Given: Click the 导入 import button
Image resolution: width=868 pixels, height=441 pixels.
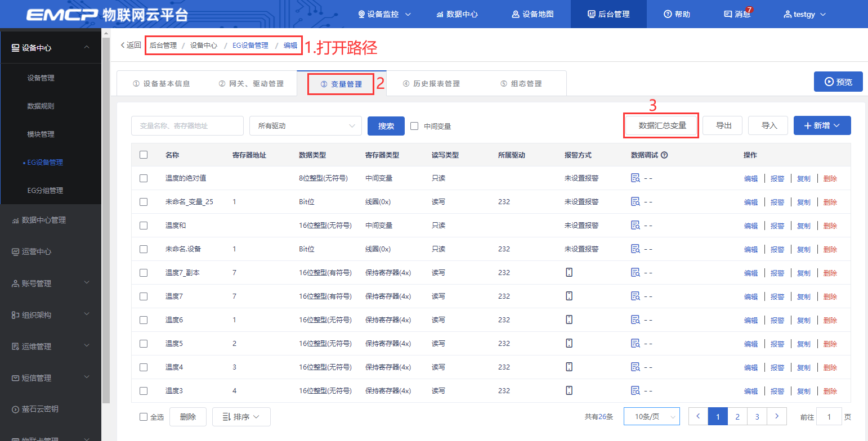Looking at the screenshot, I should click(x=769, y=126).
